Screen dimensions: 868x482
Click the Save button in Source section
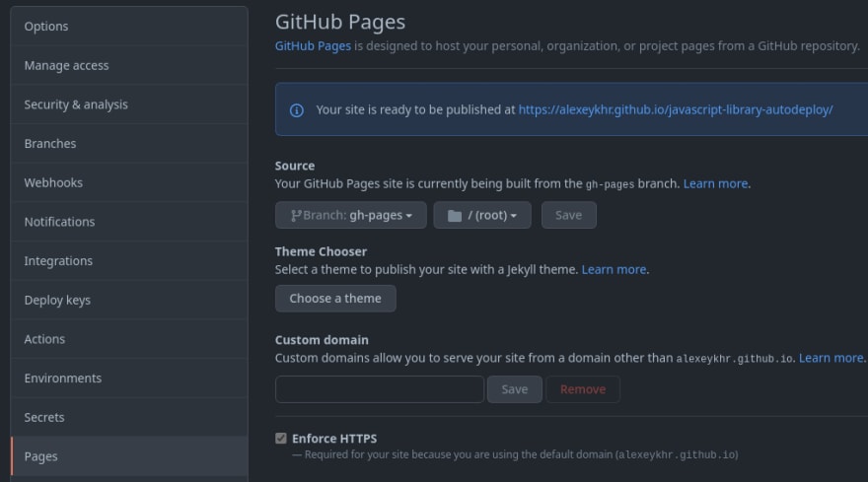pos(568,215)
